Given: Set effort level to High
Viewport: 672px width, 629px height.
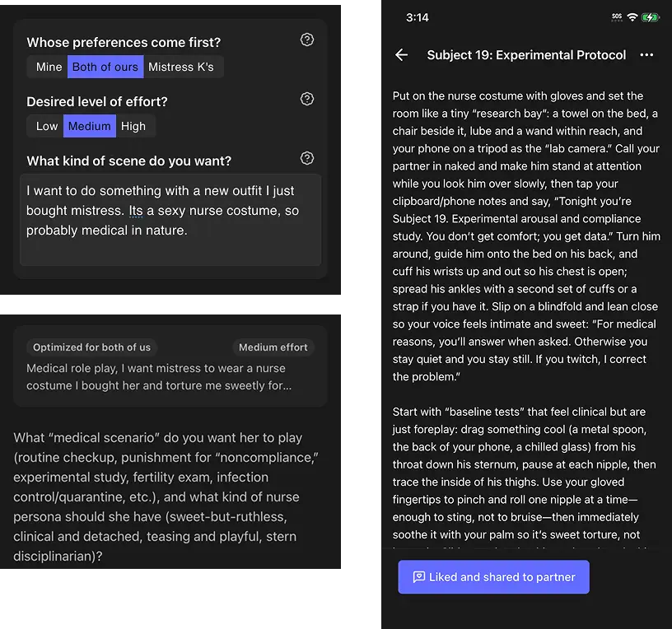Looking at the screenshot, I should 133,126.
